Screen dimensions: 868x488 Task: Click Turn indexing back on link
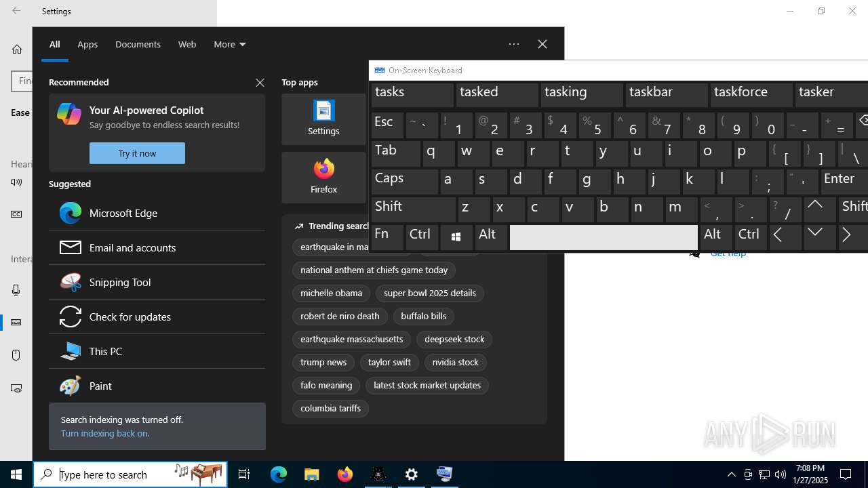pyautogui.click(x=105, y=433)
